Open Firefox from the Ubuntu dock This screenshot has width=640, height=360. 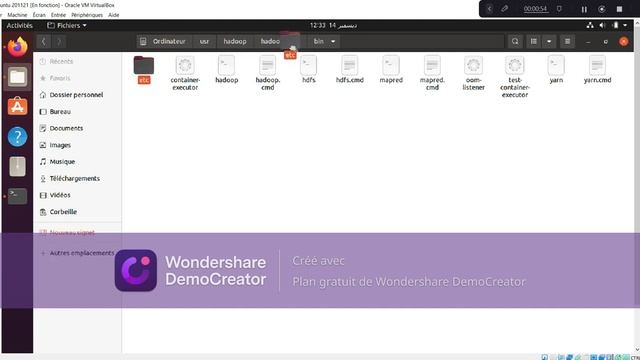18,47
